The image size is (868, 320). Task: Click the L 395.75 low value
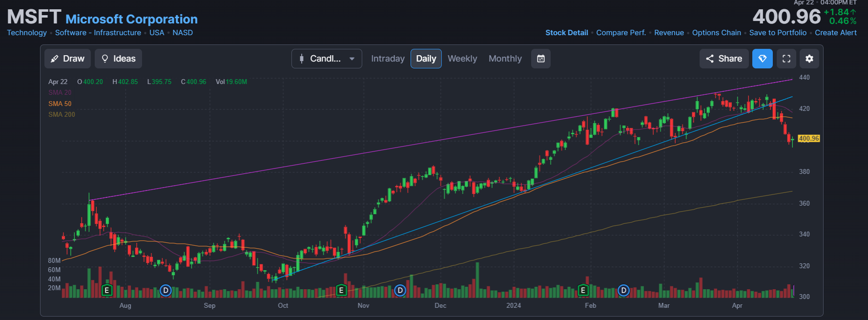[159, 82]
